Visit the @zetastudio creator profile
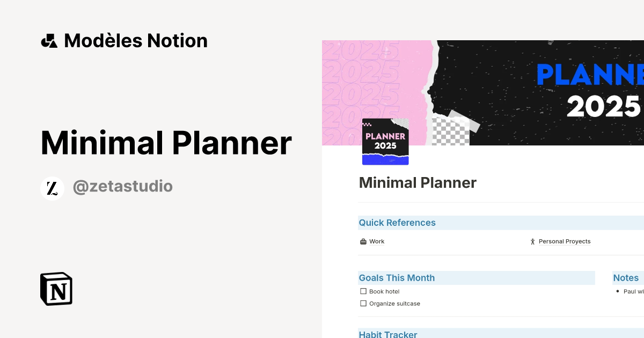The width and height of the screenshot is (644, 338). coord(123,186)
